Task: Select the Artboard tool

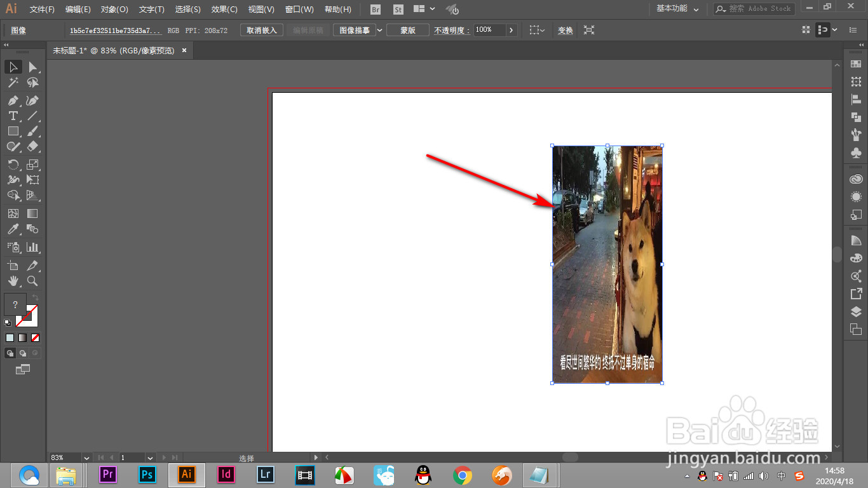Action: [x=13, y=265]
